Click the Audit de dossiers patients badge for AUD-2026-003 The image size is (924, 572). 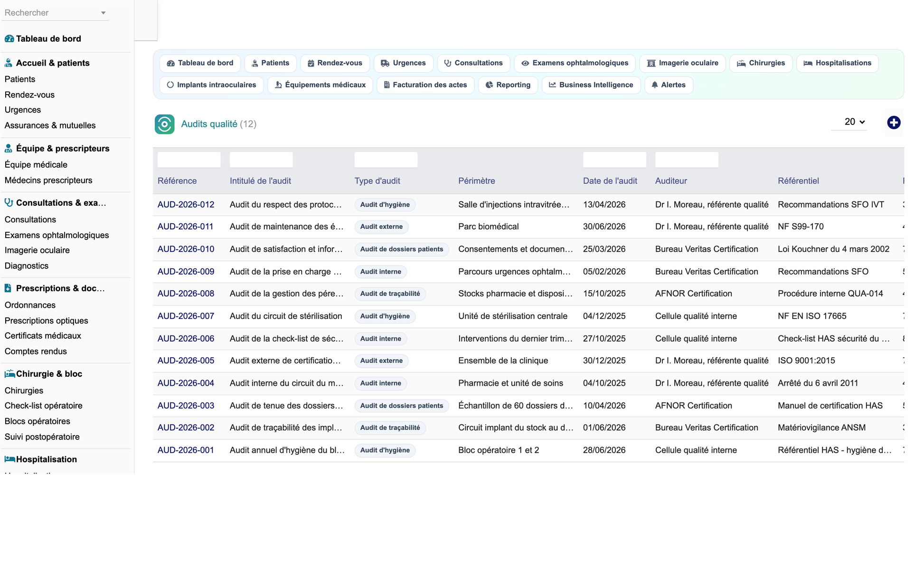point(402,406)
